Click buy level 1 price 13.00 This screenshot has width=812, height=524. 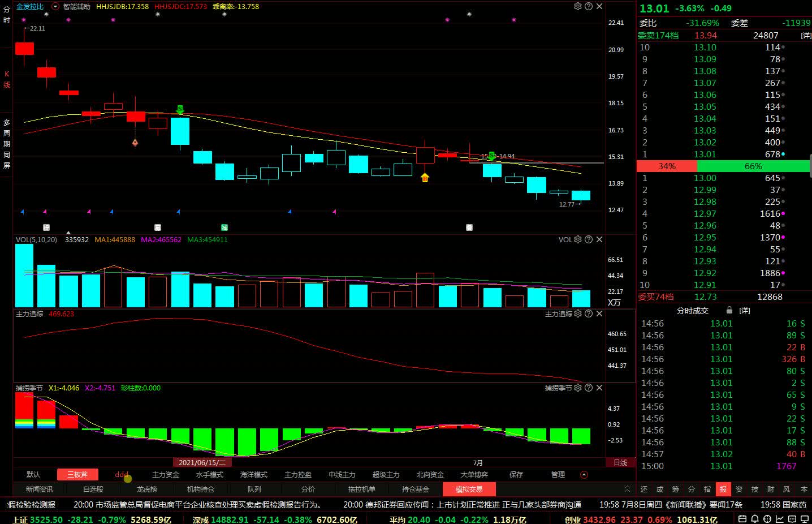coord(705,178)
